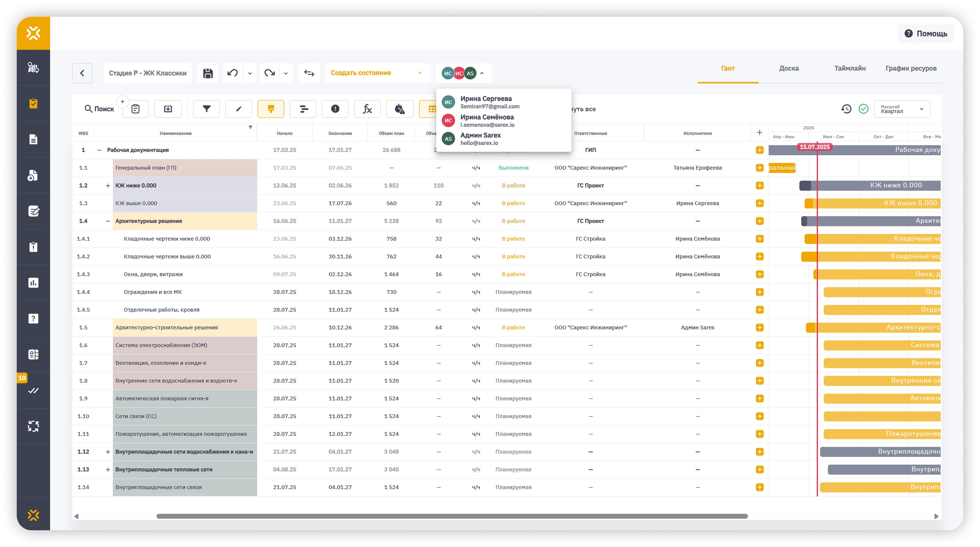Switch to the Таймлайн tab
This screenshot has height=547, width=980.
pos(850,68)
